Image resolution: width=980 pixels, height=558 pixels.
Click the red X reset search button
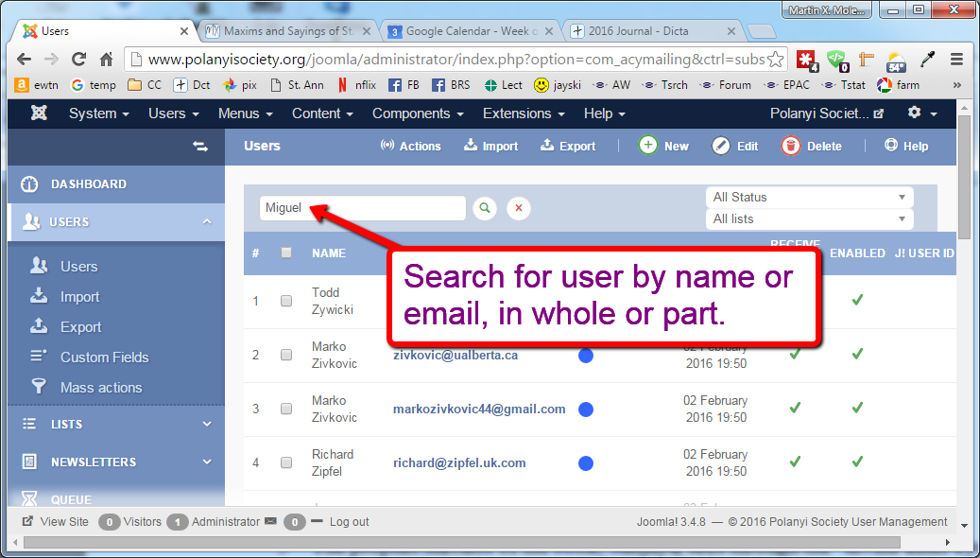tap(518, 208)
